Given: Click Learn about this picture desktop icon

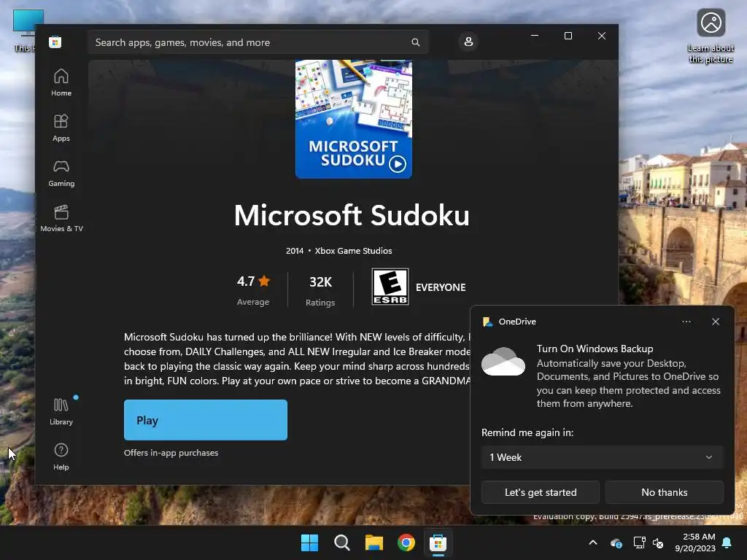Looking at the screenshot, I should [711, 36].
